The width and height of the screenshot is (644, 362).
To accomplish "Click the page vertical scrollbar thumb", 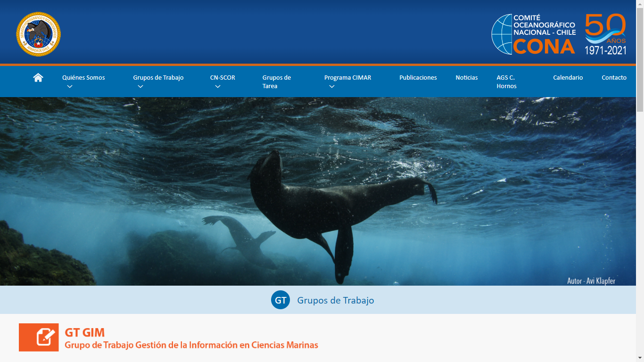I will [x=640, y=60].
